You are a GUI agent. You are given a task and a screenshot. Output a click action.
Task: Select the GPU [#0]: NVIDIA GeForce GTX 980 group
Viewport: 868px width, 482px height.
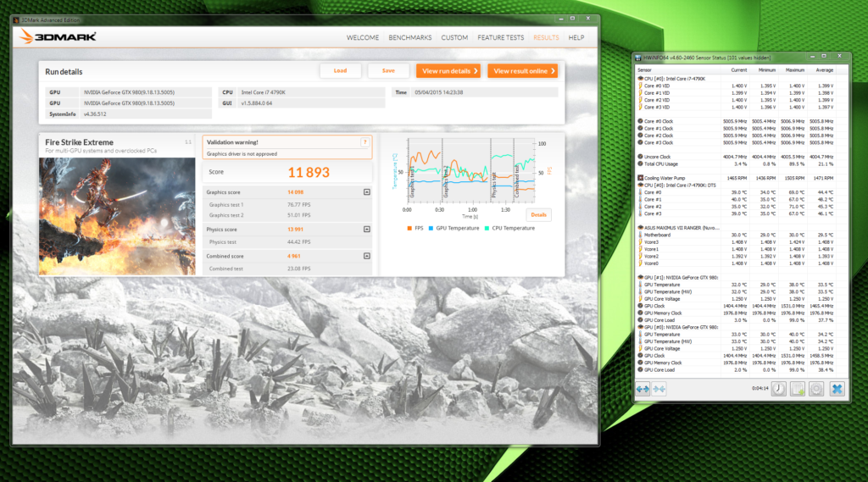coord(681,327)
